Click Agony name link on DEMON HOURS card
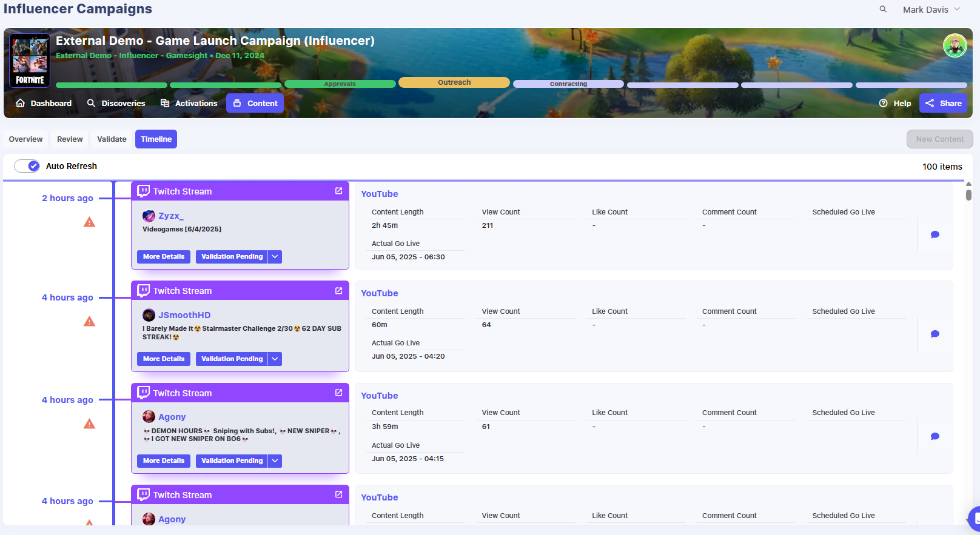Screen dimensions: 980x535 pyautogui.click(x=172, y=417)
